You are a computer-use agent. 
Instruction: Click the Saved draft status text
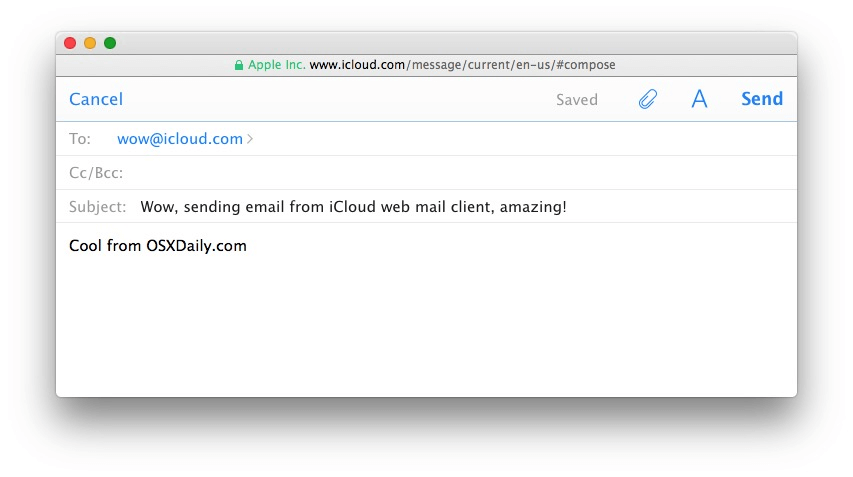tap(577, 100)
